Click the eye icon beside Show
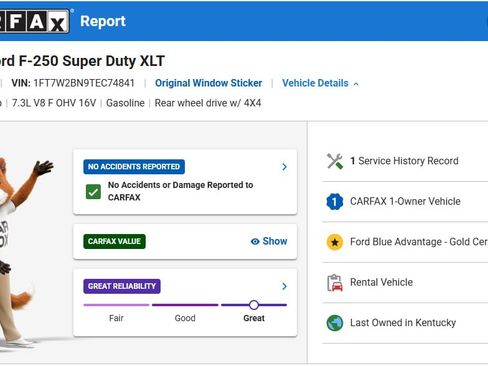Screen dimensions: 488x366 pyautogui.click(x=255, y=242)
